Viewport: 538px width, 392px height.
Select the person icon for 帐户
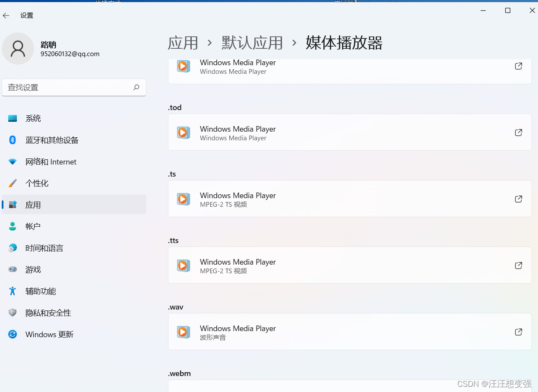point(13,226)
